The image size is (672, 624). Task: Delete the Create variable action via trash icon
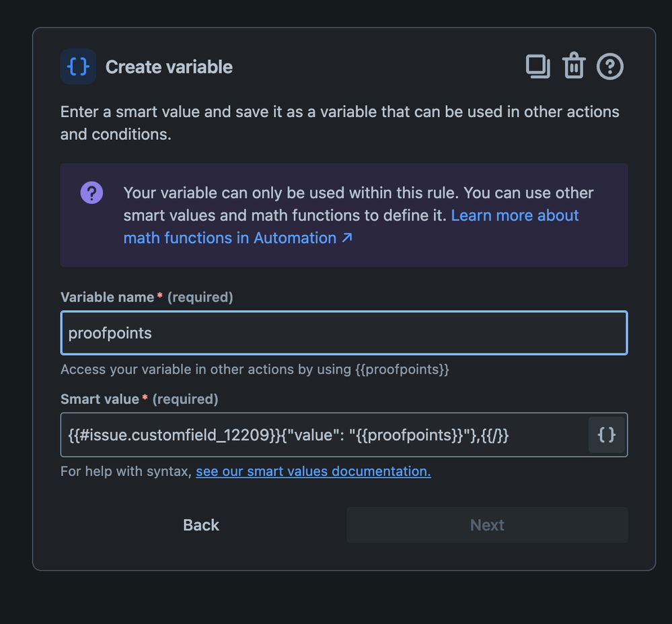click(x=573, y=66)
